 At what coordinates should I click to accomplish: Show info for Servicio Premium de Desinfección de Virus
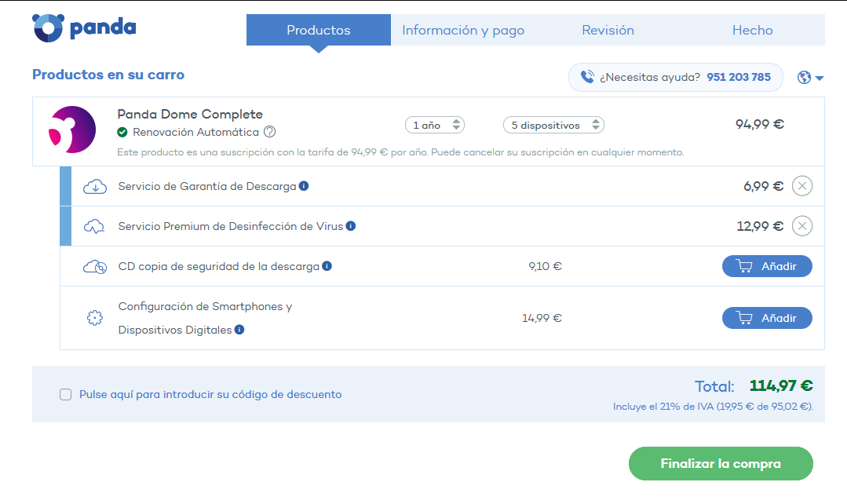coord(351,226)
